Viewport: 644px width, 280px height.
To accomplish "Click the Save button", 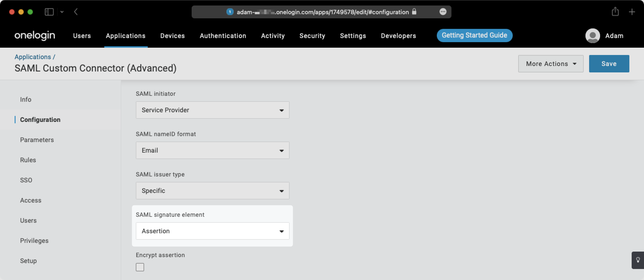I will coord(609,64).
